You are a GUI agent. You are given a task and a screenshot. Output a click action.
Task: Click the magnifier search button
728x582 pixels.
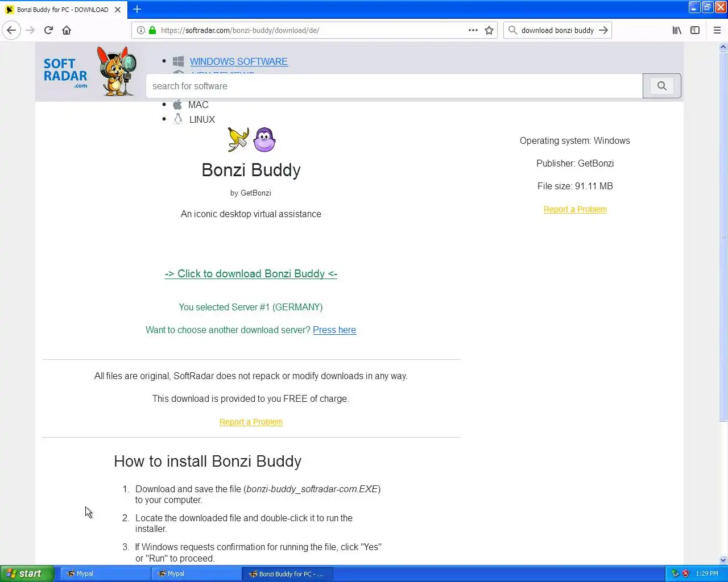[x=662, y=86]
